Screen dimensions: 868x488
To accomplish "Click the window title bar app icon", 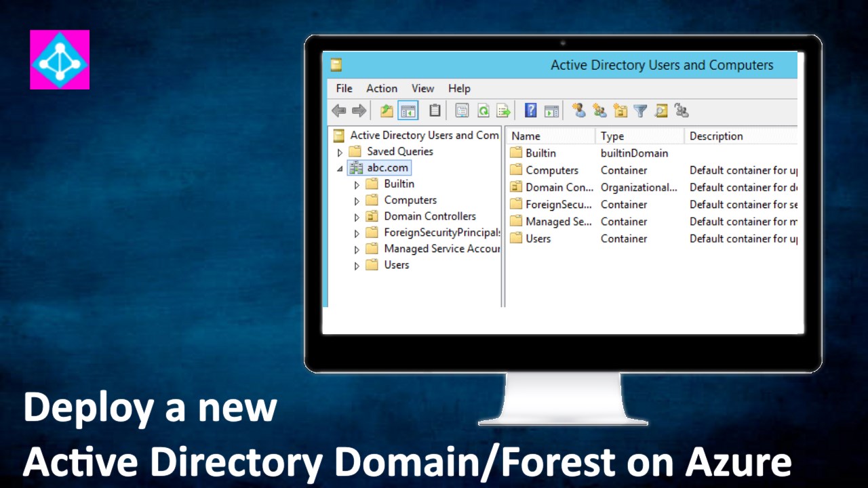I will (x=336, y=65).
